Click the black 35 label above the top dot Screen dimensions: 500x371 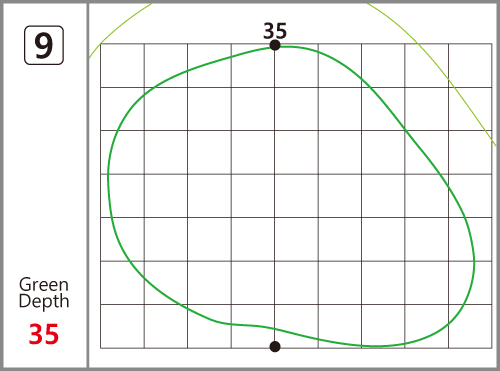pos(275,31)
